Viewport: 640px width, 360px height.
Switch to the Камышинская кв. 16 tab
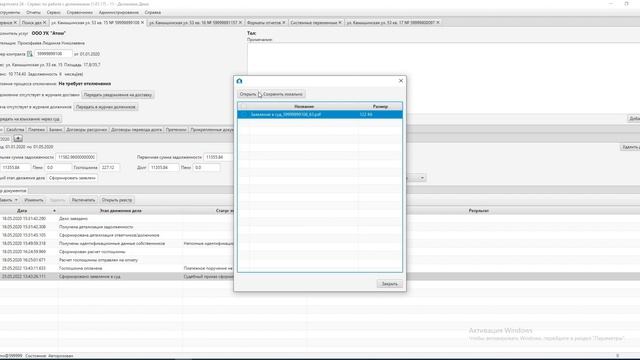coord(193,22)
